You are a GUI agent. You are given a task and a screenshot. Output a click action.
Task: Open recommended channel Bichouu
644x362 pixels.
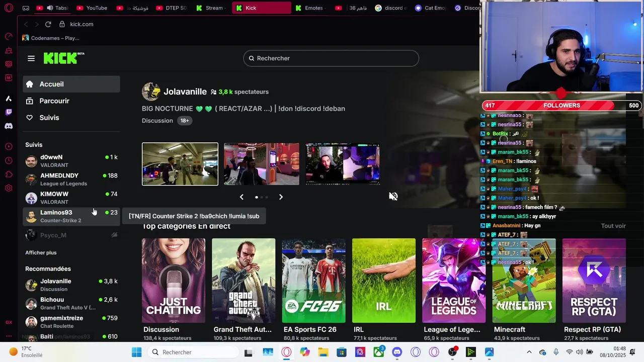point(71,303)
